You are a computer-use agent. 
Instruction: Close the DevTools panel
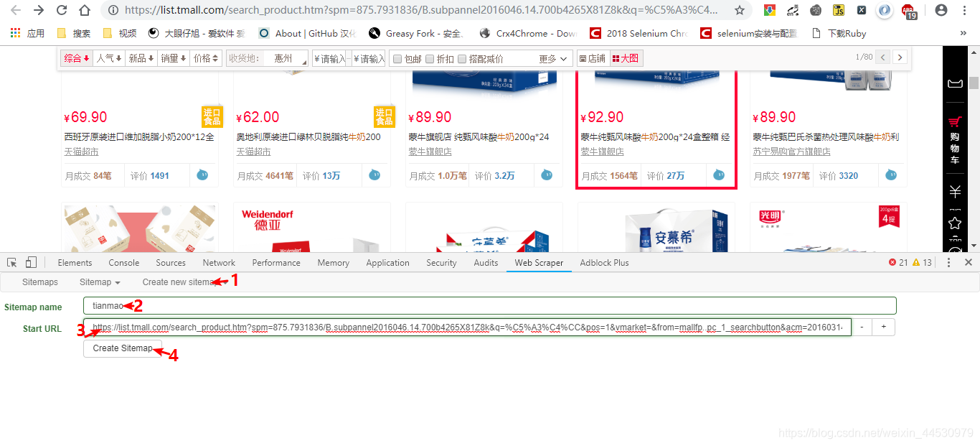(x=969, y=262)
